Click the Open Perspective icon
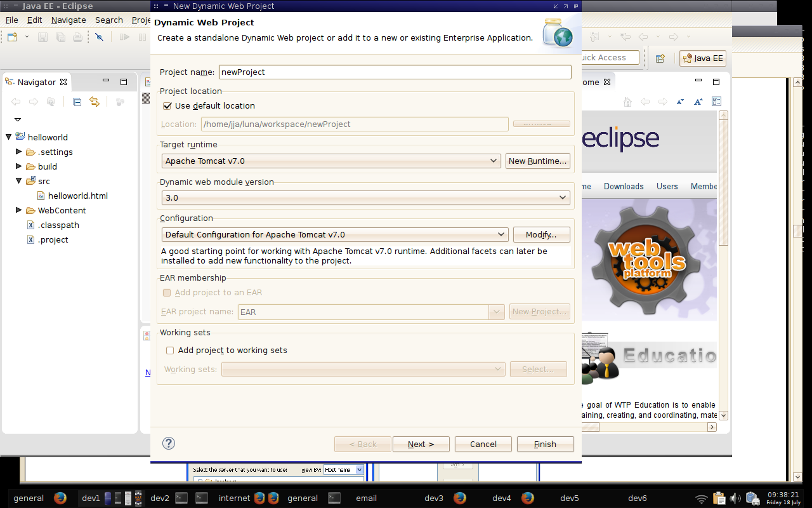The image size is (812, 508). click(x=660, y=58)
